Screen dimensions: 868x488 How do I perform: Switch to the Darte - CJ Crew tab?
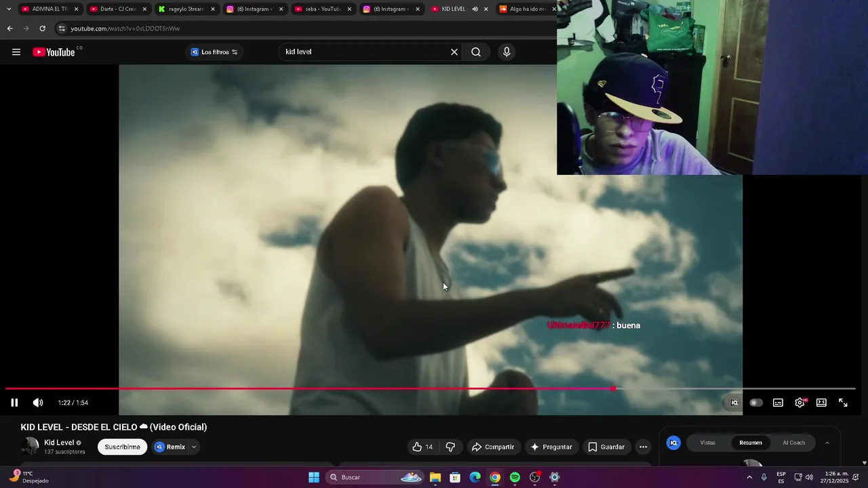118,9
